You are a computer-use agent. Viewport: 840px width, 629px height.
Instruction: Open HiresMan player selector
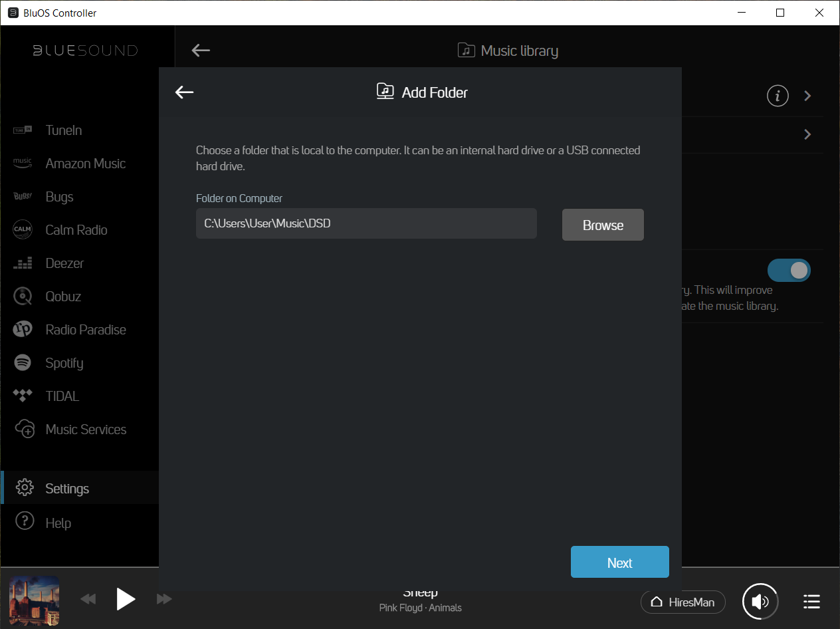682,602
